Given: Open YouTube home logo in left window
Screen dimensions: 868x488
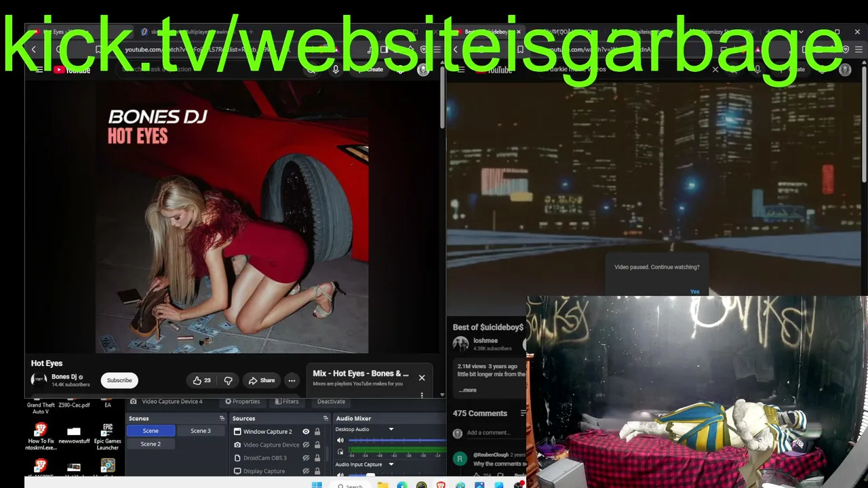Looking at the screenshot, I should (72, 70).
